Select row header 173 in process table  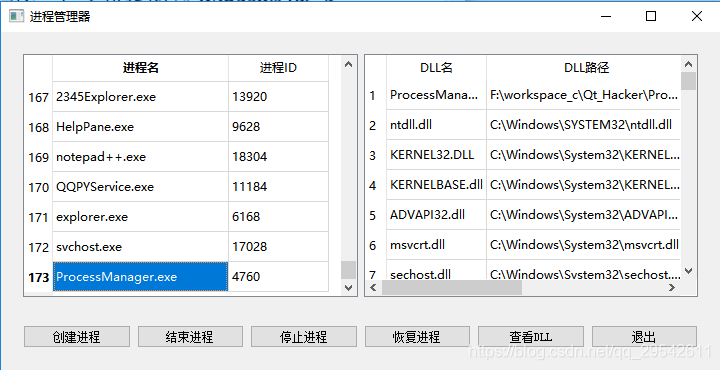39,277
